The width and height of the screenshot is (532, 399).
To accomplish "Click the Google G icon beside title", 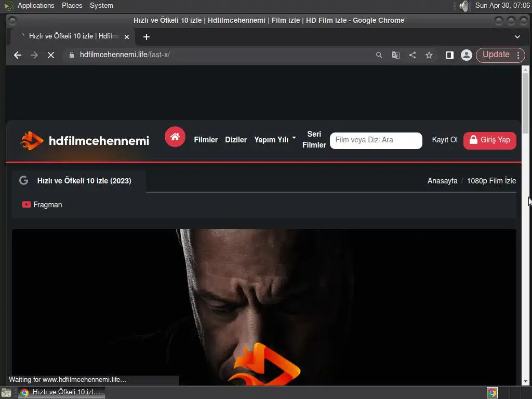I will pyautogui.click(x=23, y=180).
